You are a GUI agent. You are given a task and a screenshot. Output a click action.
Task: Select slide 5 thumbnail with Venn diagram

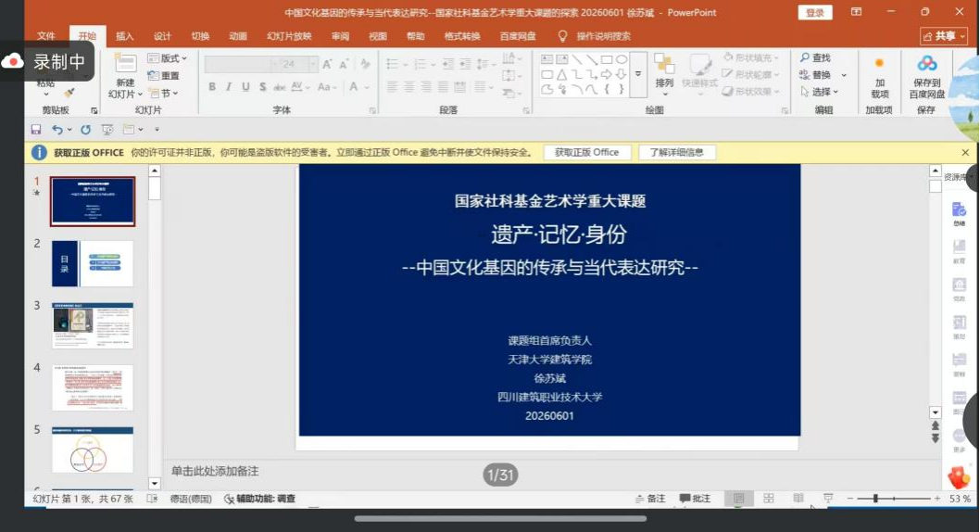(93, 450)
